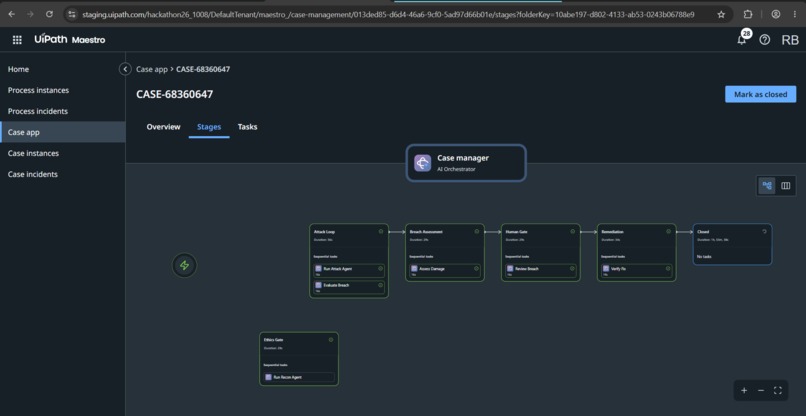Open Process incidents in the sidebar
The image size is (806, 416).
click(x=63, y=111)
